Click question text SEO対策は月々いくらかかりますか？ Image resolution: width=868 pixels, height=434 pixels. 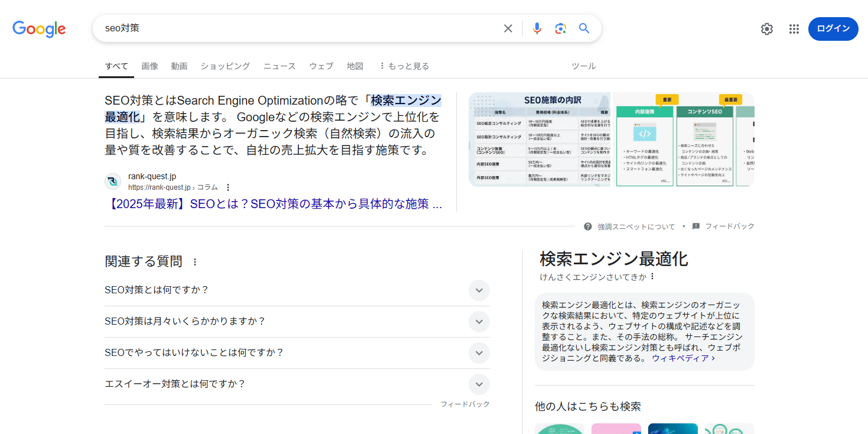pos(185,321)
